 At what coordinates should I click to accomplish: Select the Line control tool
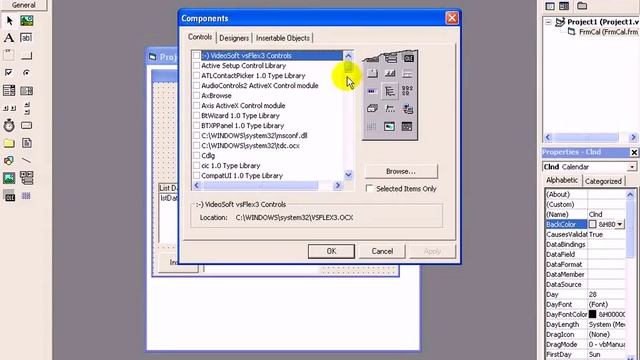27,160
